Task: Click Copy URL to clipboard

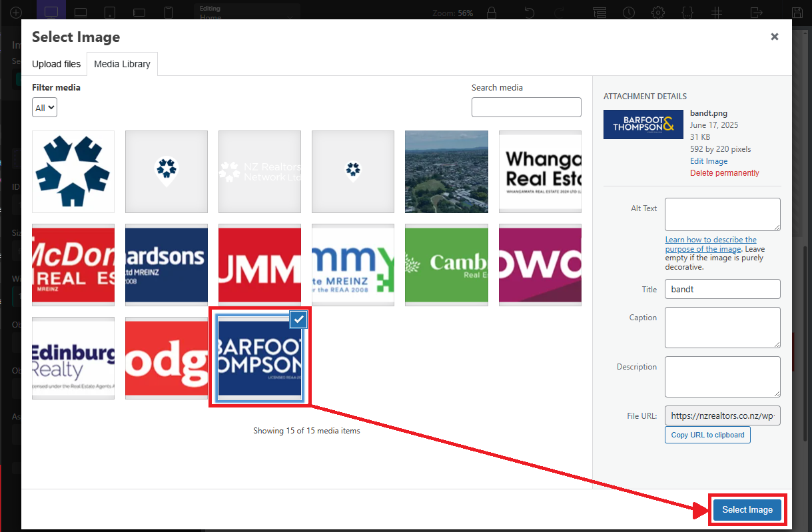Action: tap(707, 435)
